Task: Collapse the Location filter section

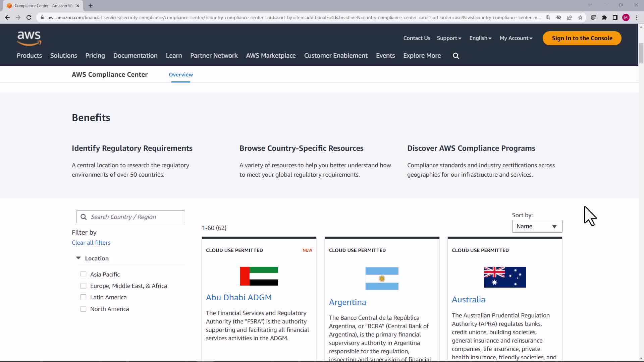Action: pos(78,258)
